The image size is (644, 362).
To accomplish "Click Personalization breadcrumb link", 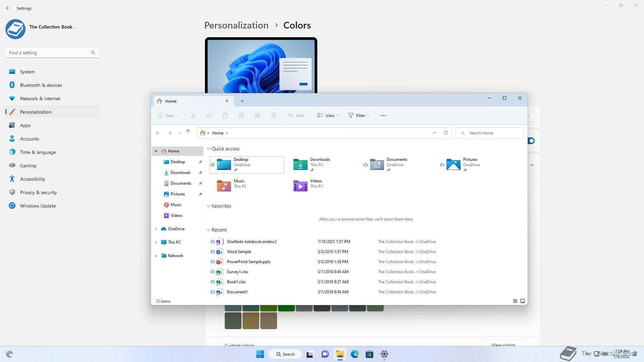I will 236,25.
